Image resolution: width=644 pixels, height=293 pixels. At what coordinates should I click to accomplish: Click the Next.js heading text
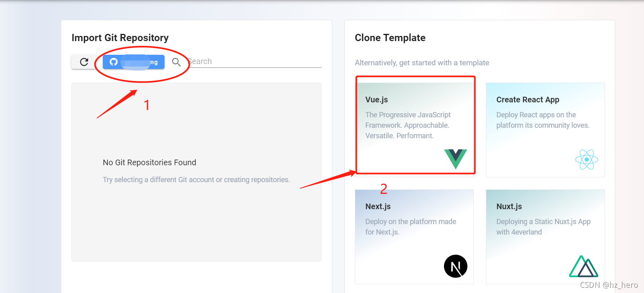click(x=378, y=206)
